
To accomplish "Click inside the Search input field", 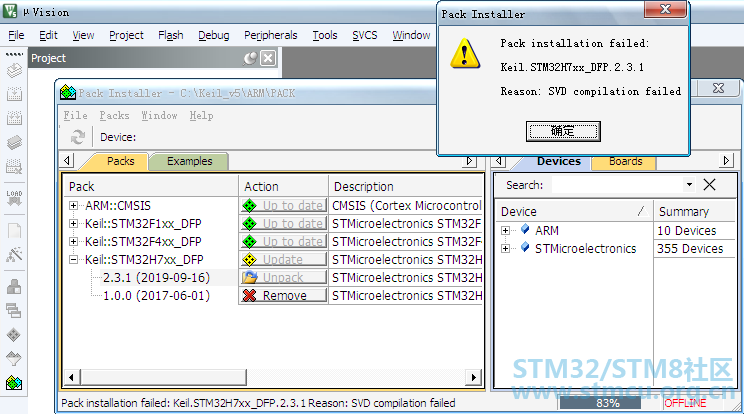I will pos(617,184).
